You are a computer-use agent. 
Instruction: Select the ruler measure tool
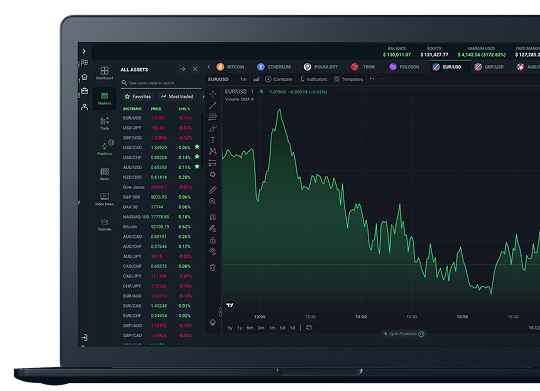[213, 190]
